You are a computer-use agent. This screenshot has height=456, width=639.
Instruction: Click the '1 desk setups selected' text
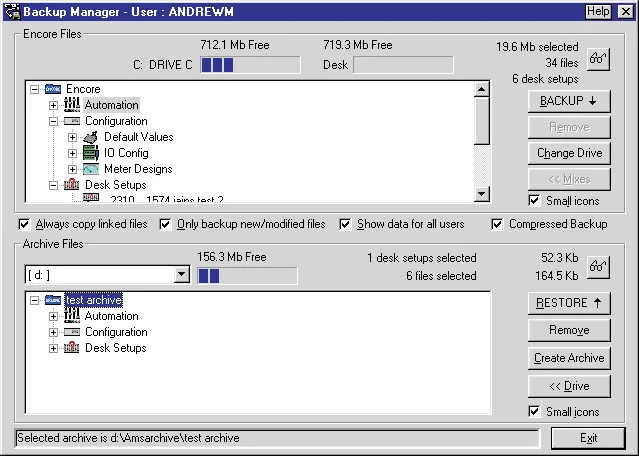421,258
